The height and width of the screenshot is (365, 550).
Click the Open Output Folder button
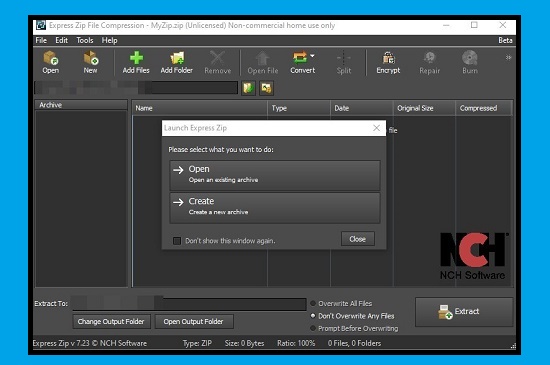194,322
